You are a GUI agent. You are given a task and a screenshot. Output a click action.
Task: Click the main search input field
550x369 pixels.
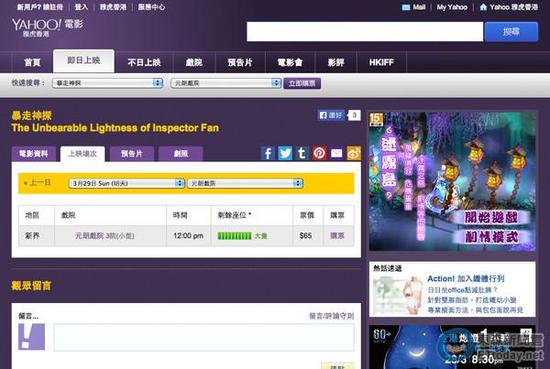point(365,32)
